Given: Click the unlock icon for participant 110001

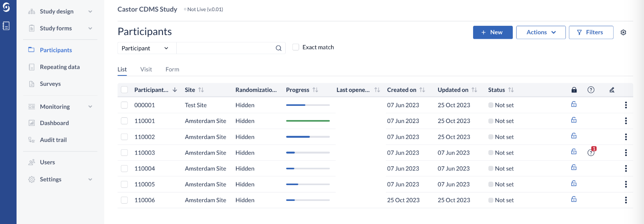Looking at the screenshot, I should 574,120.
